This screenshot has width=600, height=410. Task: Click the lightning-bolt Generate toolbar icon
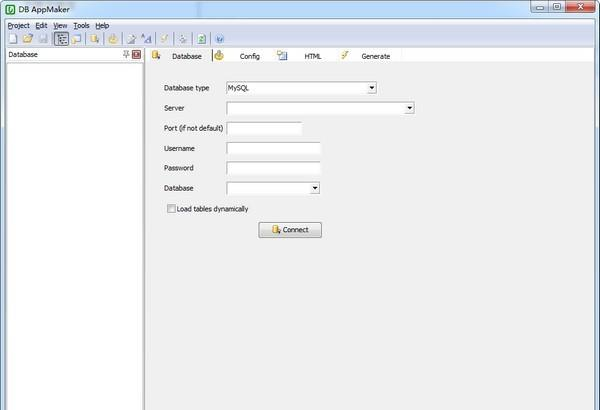point(165,39)
